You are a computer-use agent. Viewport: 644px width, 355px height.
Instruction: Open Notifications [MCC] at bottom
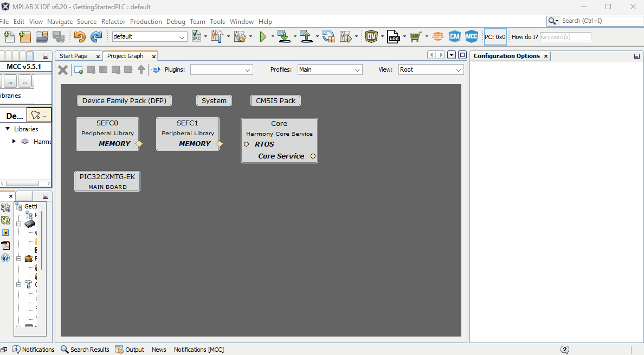199,349
